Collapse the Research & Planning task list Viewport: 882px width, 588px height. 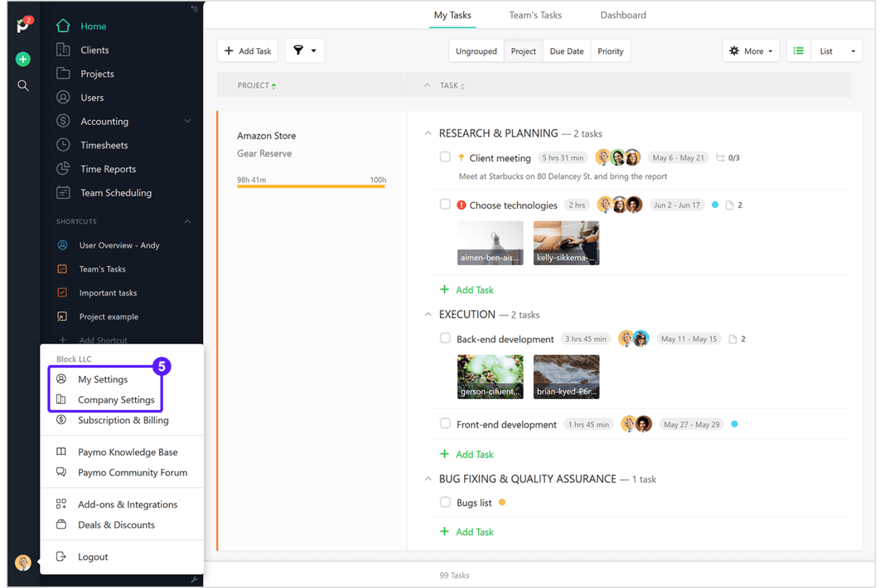[428, 133]
